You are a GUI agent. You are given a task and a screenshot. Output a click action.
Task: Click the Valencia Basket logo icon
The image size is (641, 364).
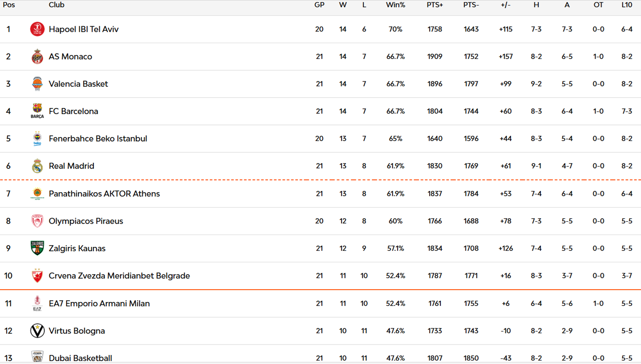click(37, 84)
